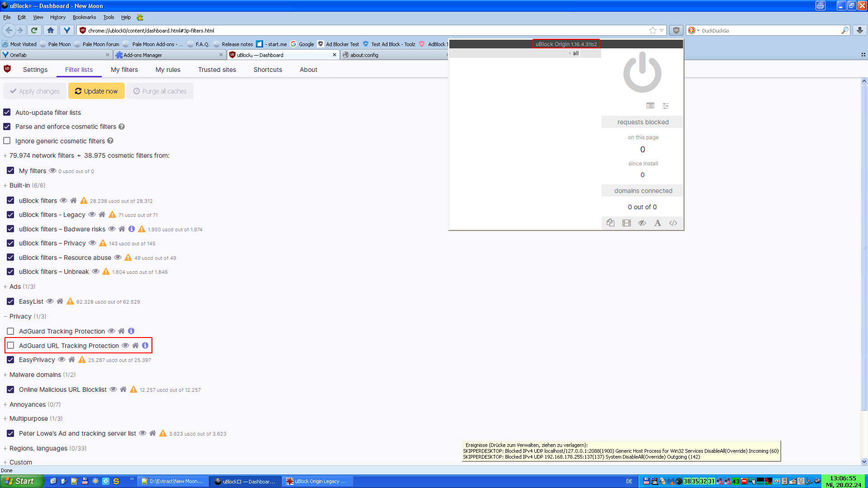Open Pale Moon forum bookmark
The height and width of the screenshot is (488, 868).
[x=97, y=44]
